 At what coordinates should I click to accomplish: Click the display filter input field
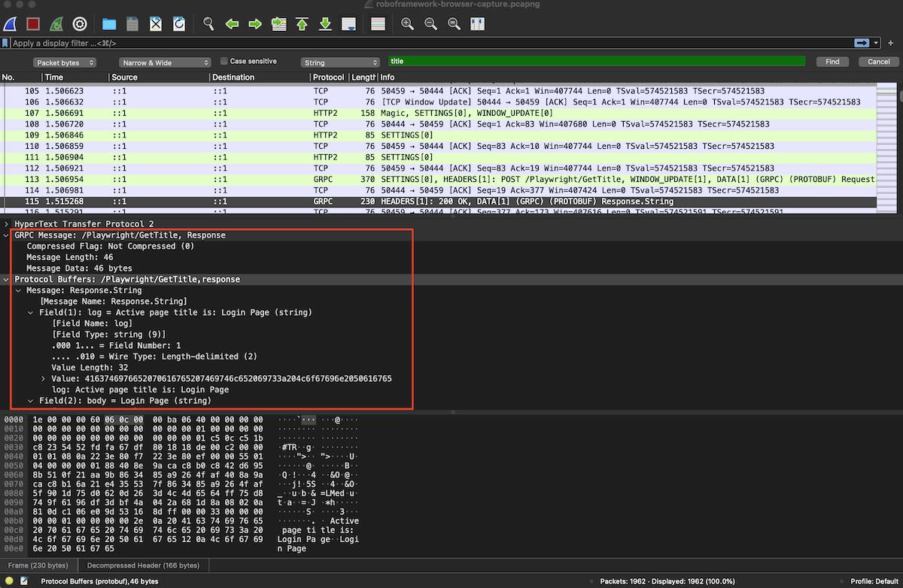[301, 43]
